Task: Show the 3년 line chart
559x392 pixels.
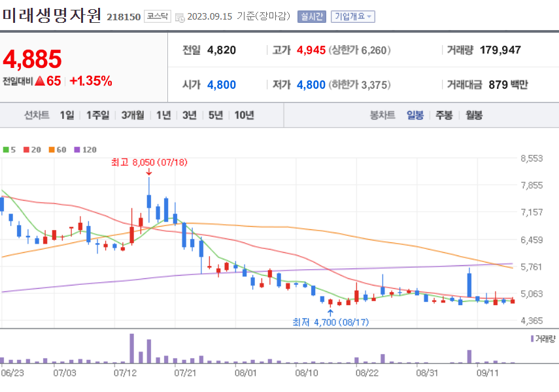Action: click(190, 115)
